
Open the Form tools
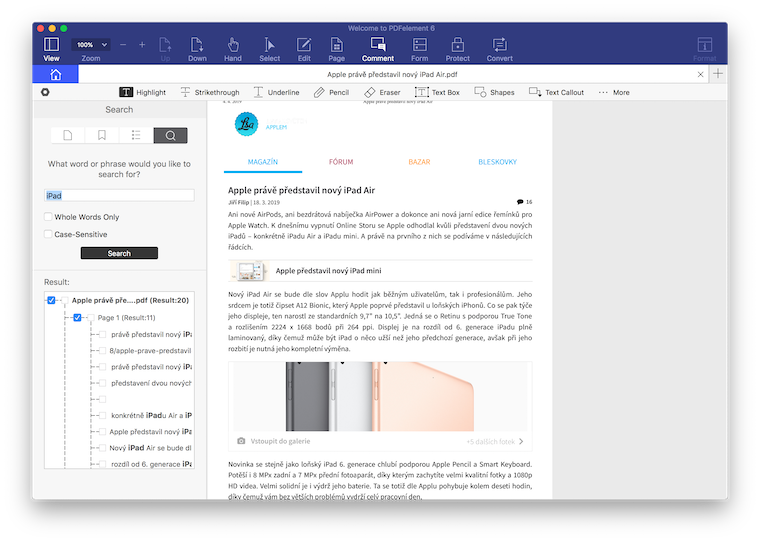coord(419,49)
